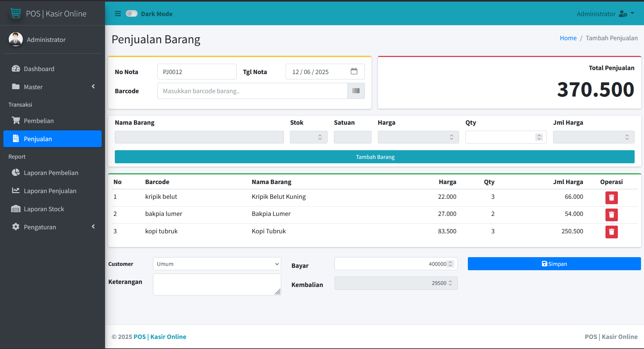Click the Kembalian spinner arrows
The image size is (644, 349).
(450, 283)
